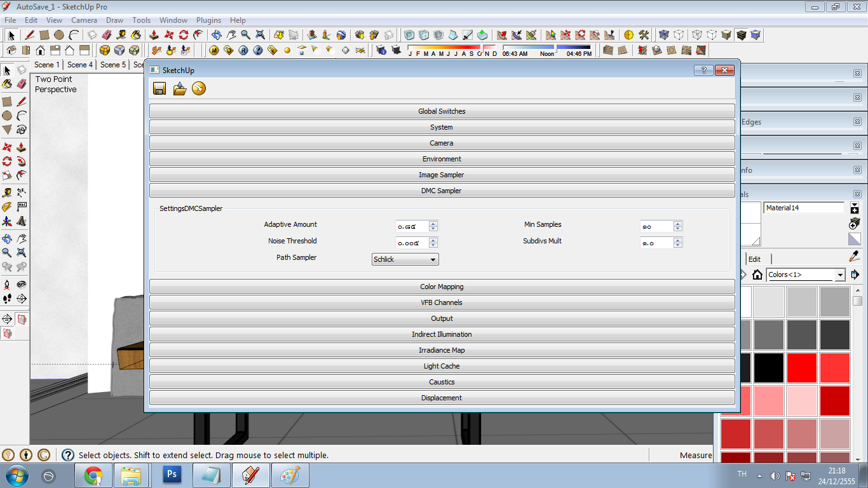This screenshot has height=488, width=868.
Task: Open Google Chrome from the taskbar
Action: pyautogui.click(x=93, y=475)
